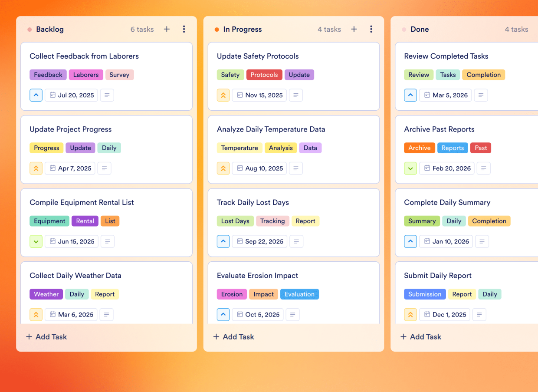Click the description icon on Update Safety Protocols
This screenshot has height=392, width=538.
pyautogui.click(x=296, y=95)
